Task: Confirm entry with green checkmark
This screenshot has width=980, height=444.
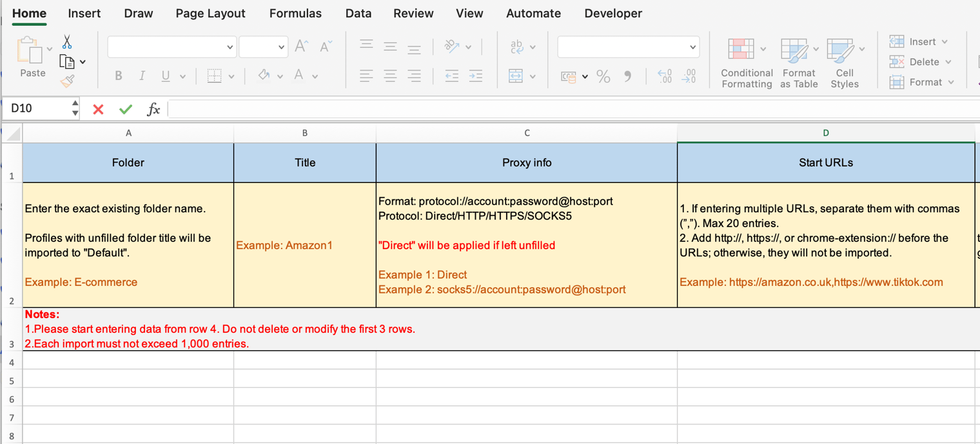Action: [x=126, y=109]
